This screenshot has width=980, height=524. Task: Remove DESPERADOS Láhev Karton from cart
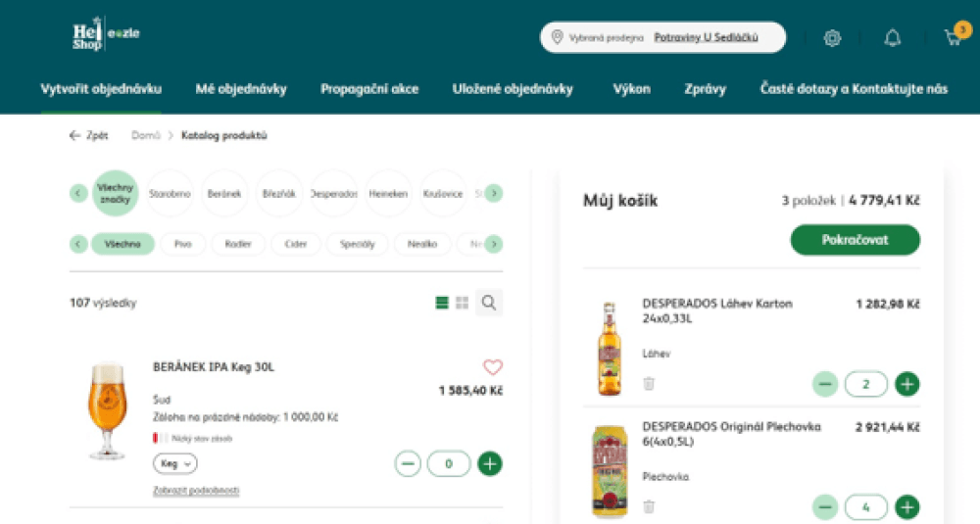649,384
